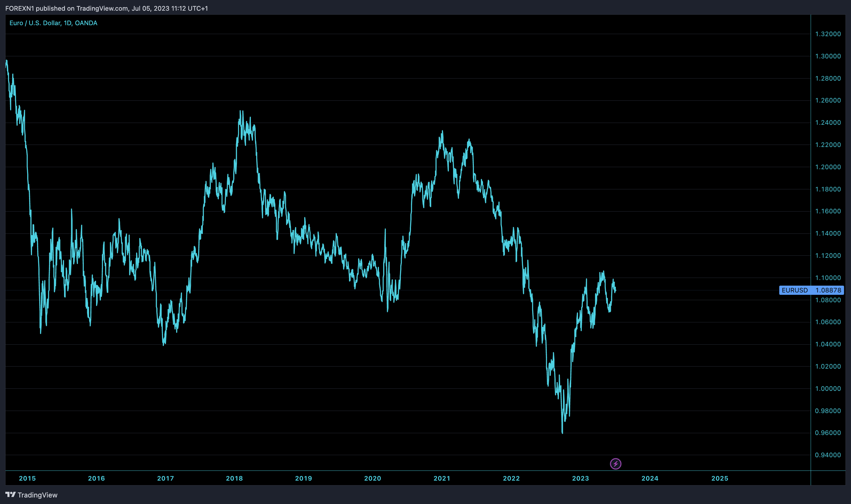Click the 2025 label on time axis
Image resolution: width=851 pixels, height=504 pixels.
[x=720, y=478]
